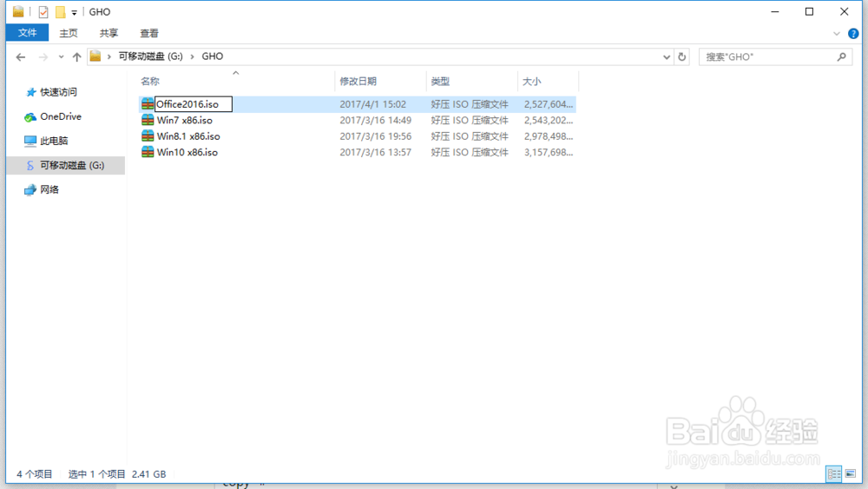
Task: Click the date 2017/4/1 15:02
Action: (x=372, y=104)
